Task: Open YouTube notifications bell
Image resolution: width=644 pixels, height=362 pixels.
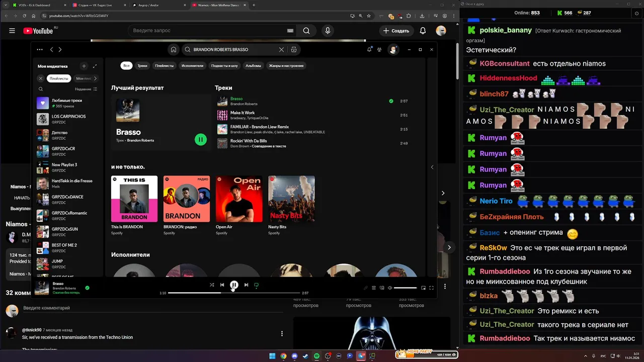Action: pos(423,31)
